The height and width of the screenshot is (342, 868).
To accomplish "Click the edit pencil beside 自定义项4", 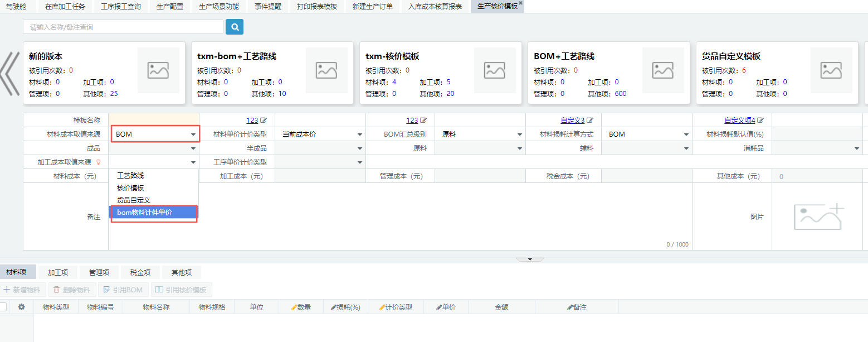I will pos(760,120).
